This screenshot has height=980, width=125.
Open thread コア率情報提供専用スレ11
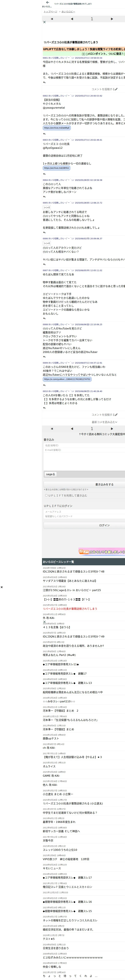tap(61, 664)
